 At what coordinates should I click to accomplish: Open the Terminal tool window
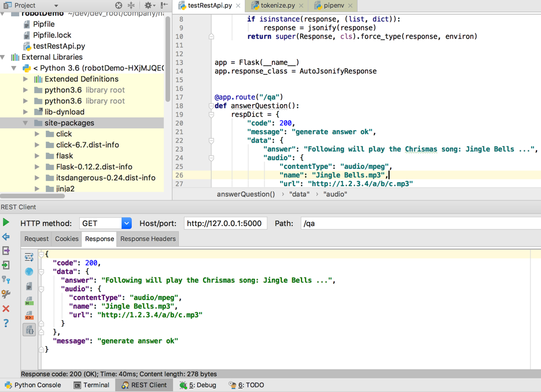(91, 384)
